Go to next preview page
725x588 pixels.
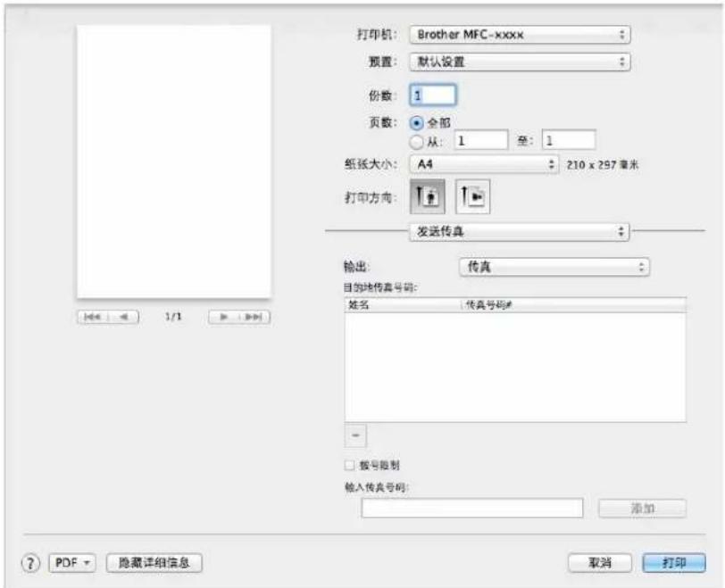pos(223,317)
